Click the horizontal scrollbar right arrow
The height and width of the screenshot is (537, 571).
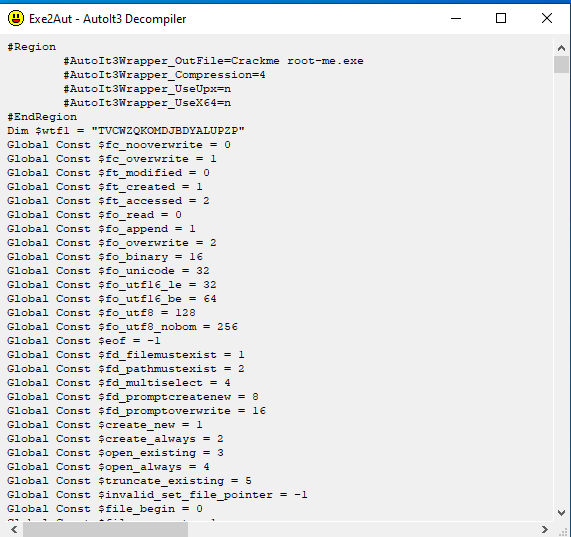click(x=545, y=529)
